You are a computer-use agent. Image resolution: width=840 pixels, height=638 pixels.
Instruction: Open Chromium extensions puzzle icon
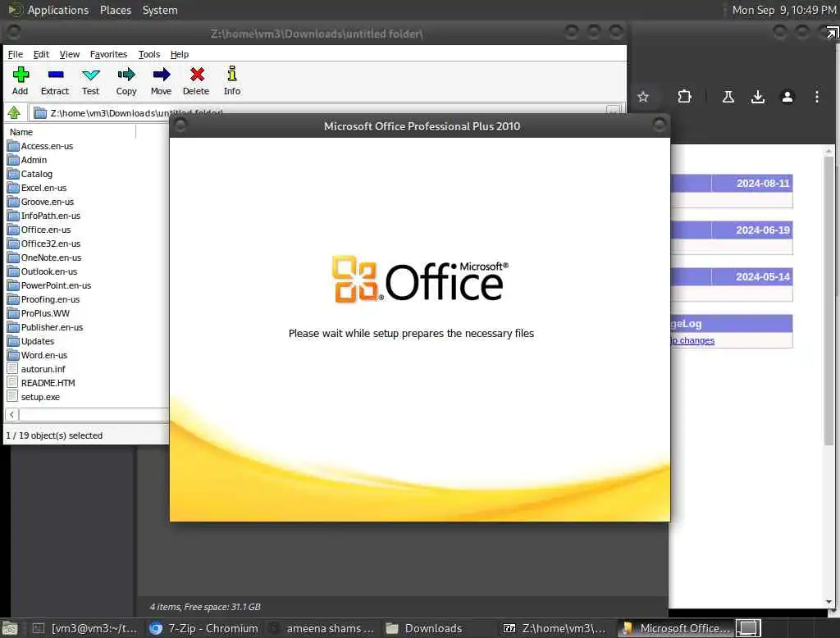pyautogui.click(x=684, y=97)
